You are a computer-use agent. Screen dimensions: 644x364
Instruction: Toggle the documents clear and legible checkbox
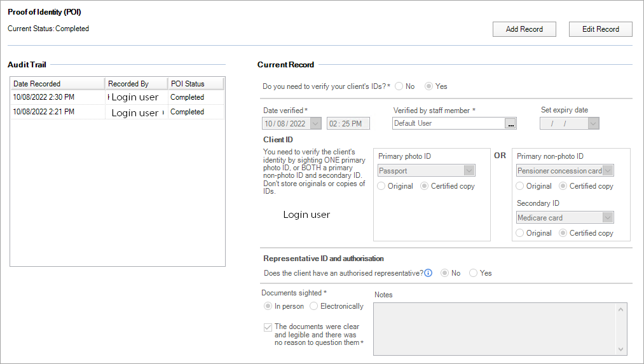tap(268, 327)
